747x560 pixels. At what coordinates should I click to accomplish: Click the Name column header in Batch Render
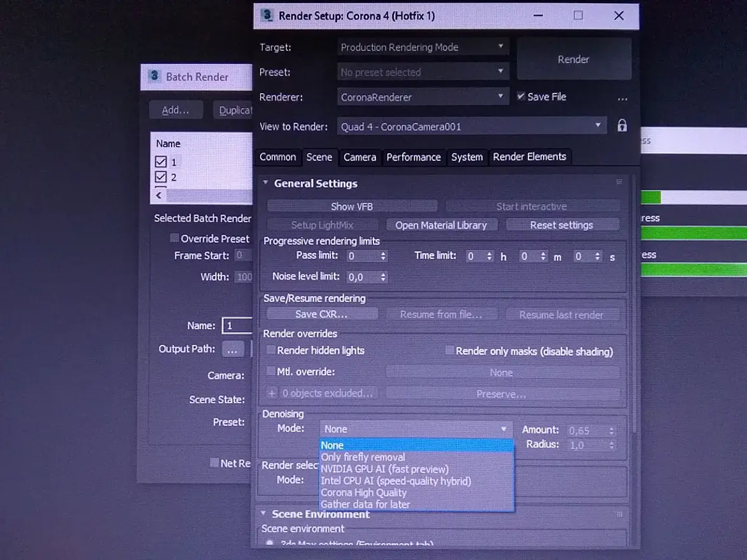pyautogui.click(x=168, y=144)
